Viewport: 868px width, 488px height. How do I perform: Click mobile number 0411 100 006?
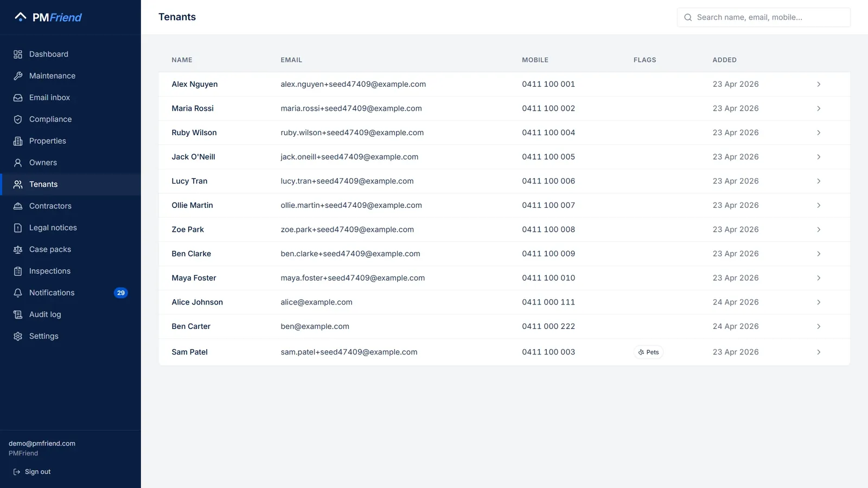548,181
